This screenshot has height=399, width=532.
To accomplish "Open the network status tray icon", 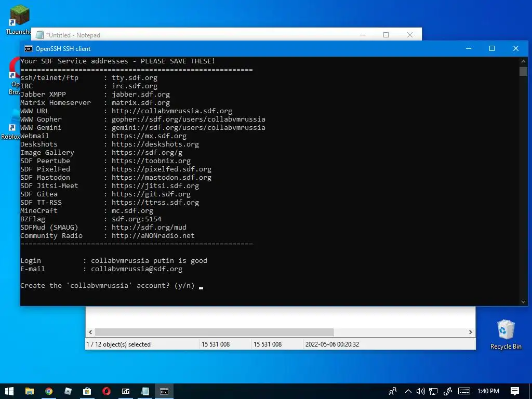I will [433, 391].
